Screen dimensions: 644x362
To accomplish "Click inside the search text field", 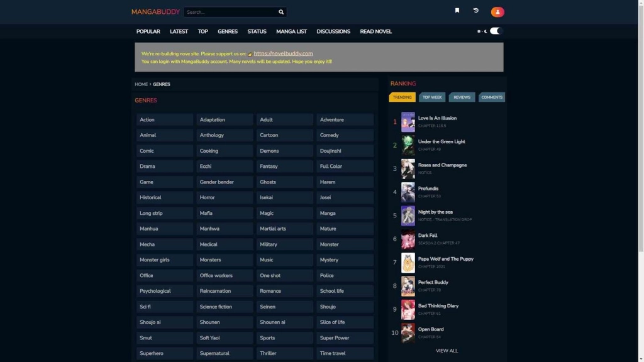I will [230, 12].
